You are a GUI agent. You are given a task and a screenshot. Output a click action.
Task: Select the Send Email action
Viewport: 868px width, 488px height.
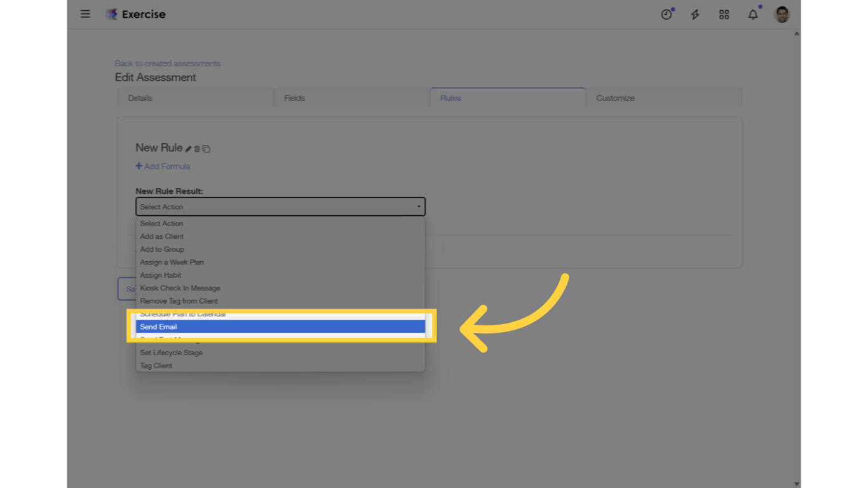[x=280, y=327]
